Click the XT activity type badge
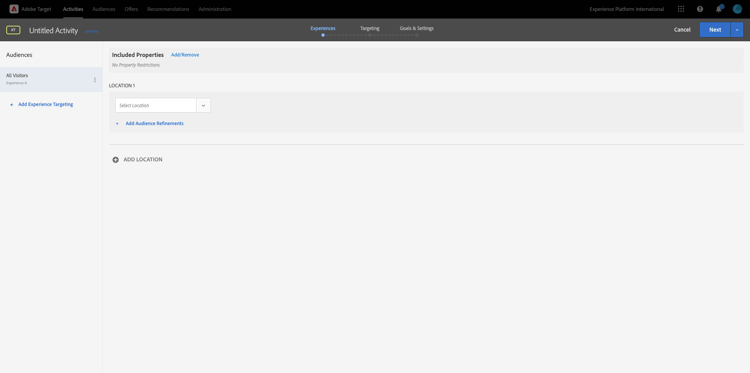750x373 pixels. [13, 30]
